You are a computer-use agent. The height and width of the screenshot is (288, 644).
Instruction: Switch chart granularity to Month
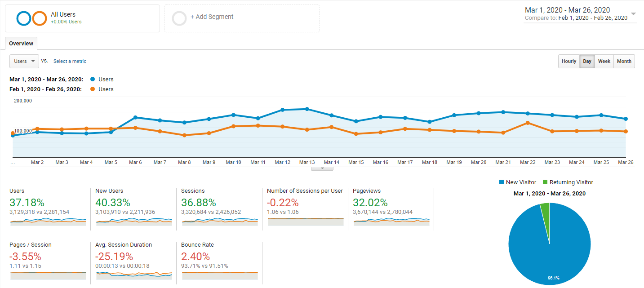click(624, 61)
